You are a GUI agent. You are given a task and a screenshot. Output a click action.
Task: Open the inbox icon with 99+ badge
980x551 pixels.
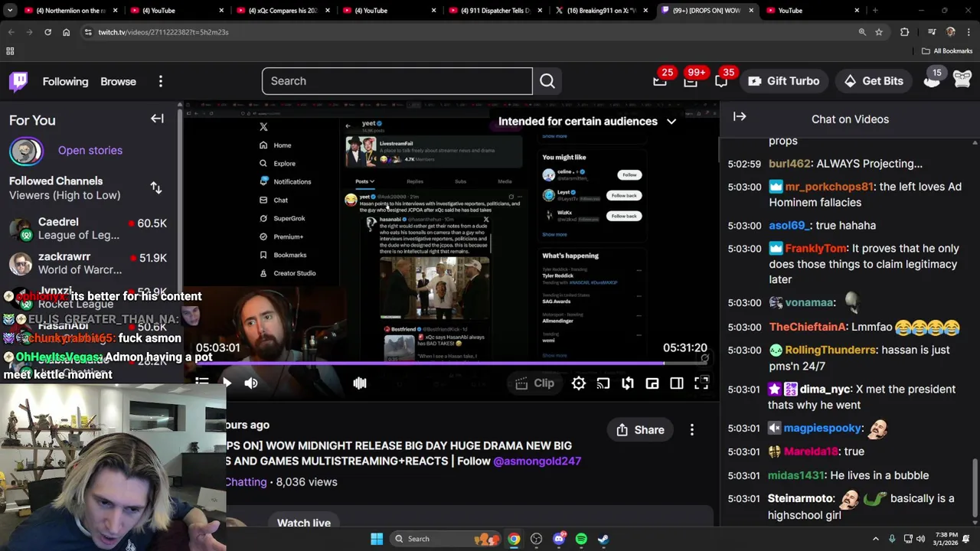click(691, 81)
